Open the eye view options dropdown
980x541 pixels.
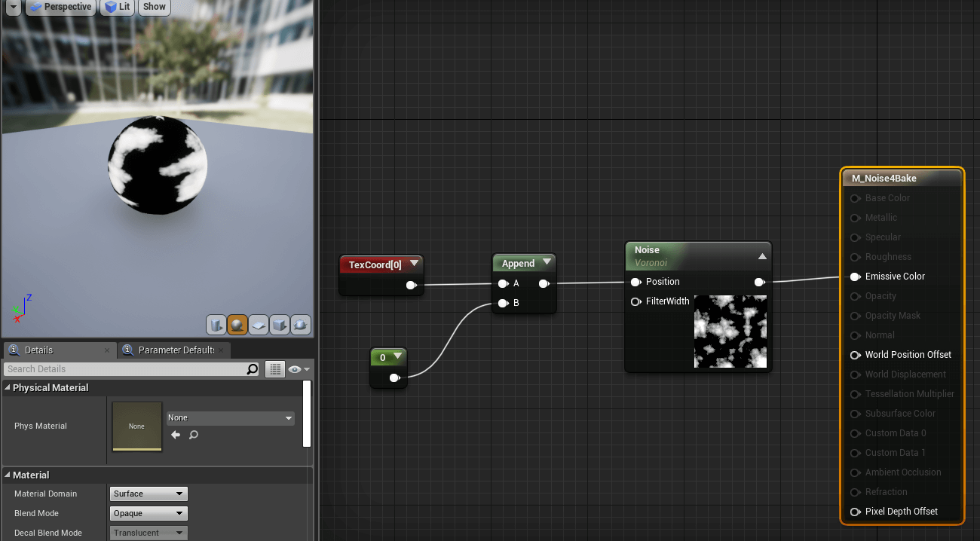coord(299,369)
